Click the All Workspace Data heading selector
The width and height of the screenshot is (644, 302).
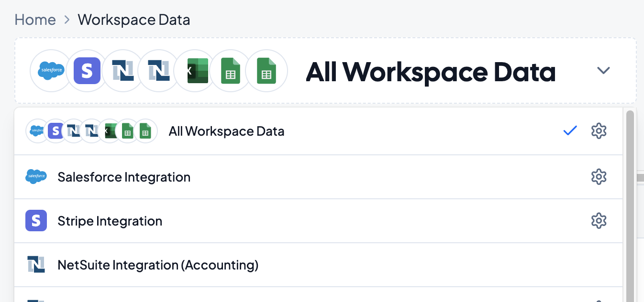coord(430,72)
